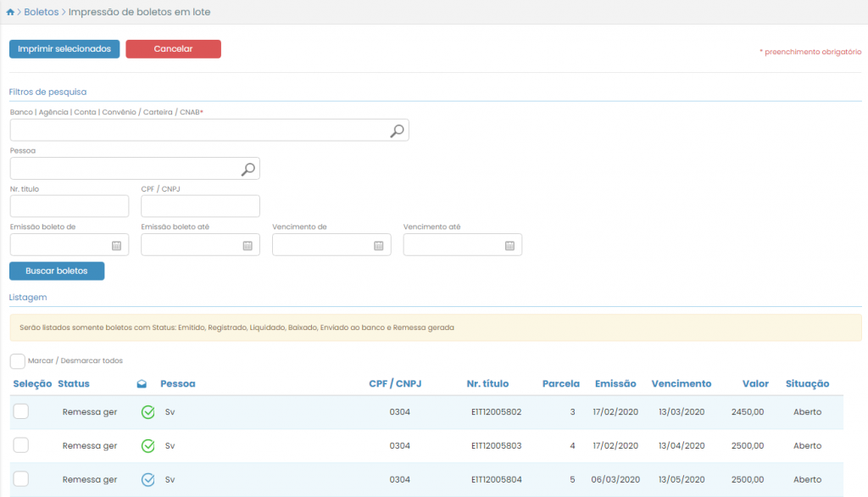The width and height of the screenshot is (868, 497).
Task: Toggle Marcar / Desmarcar todos checkbox
Action: click(x=18, y=361)
